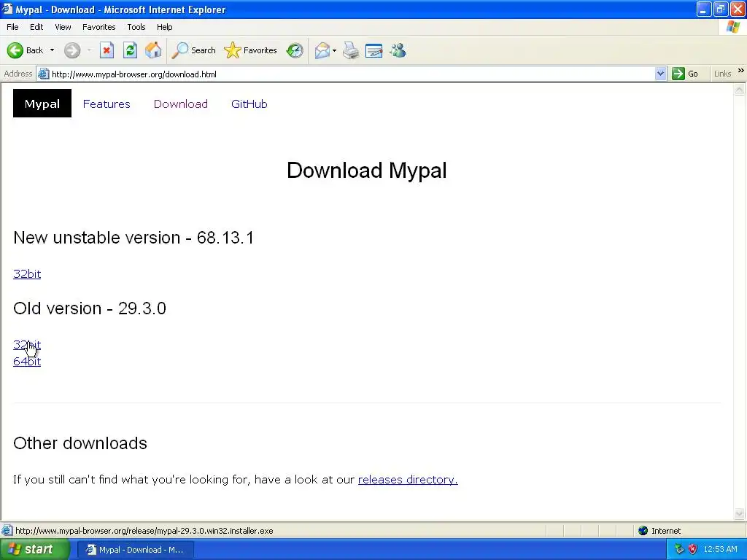Open the Help menu
Image resolution: width=747 pixels, height=560 pixels.
click(x=164, y=27)
